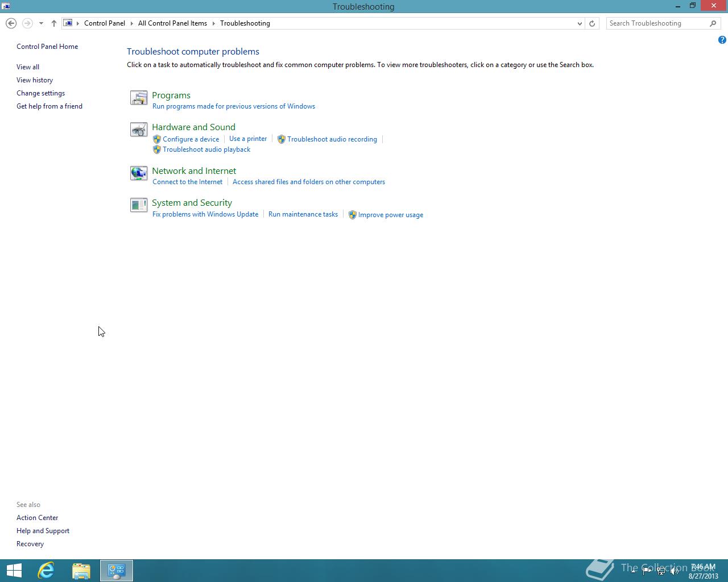
Task: Open Internet Explorer from the taskbar
Action: coord(46,571)
